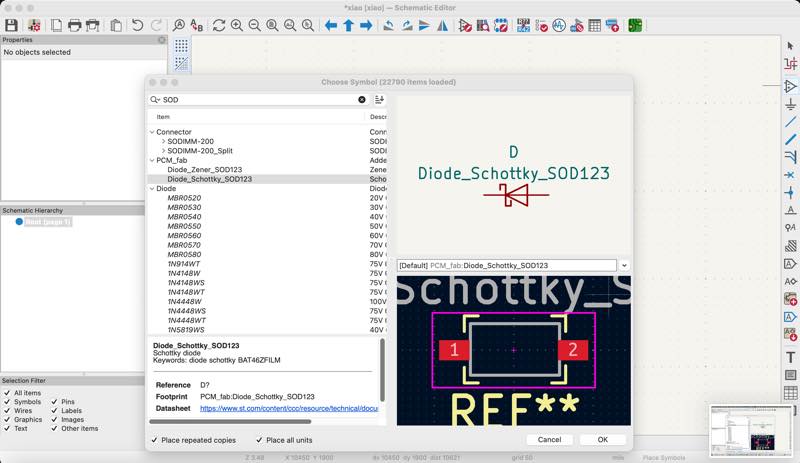Click the mirror horizontally icon
Image resolution: width=800 pixels, height=463 pixels.
pos(442,25)
